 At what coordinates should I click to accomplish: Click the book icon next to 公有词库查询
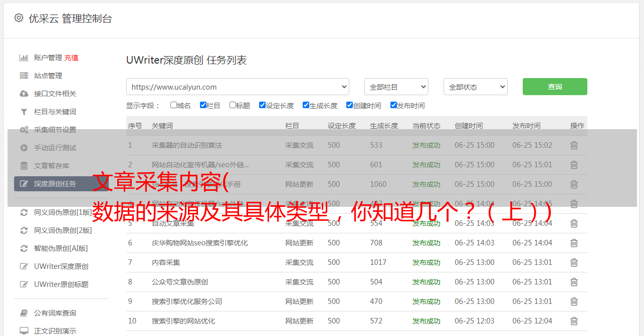pos(24,313)
